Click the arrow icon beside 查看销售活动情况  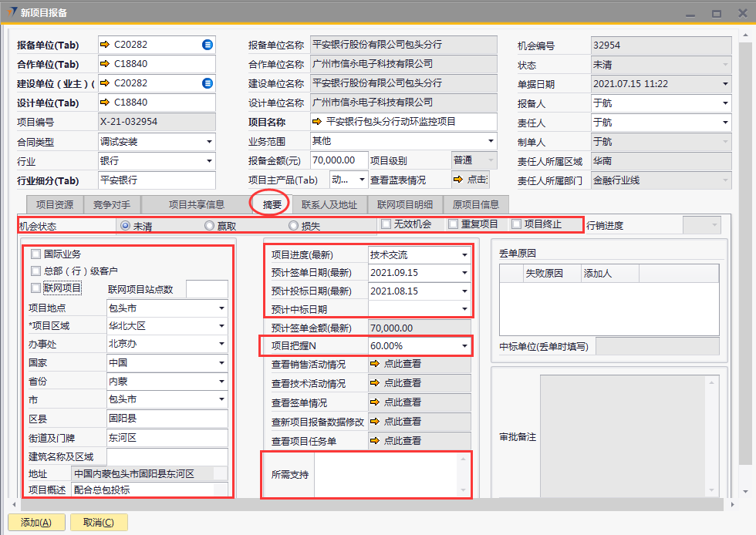(376, 364)
